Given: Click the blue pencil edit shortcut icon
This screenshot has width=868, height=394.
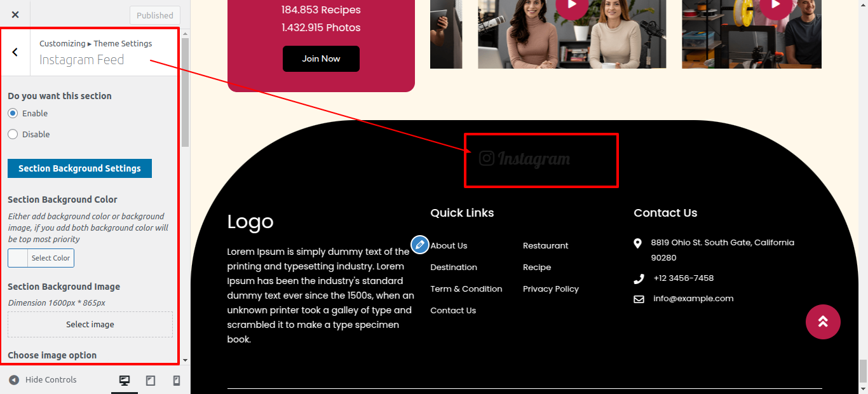Looking at the screenshot, I should coord(420,245).
